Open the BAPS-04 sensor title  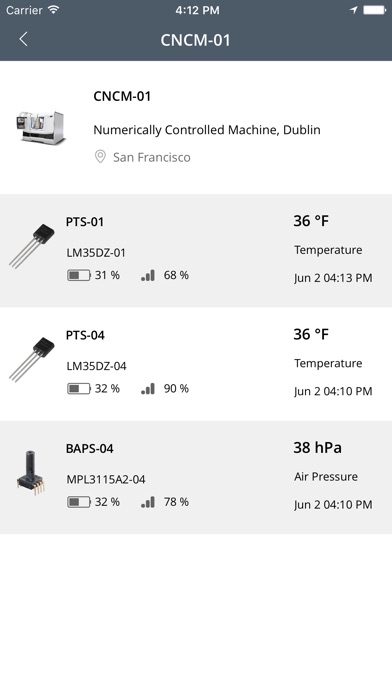click(90, 448)
